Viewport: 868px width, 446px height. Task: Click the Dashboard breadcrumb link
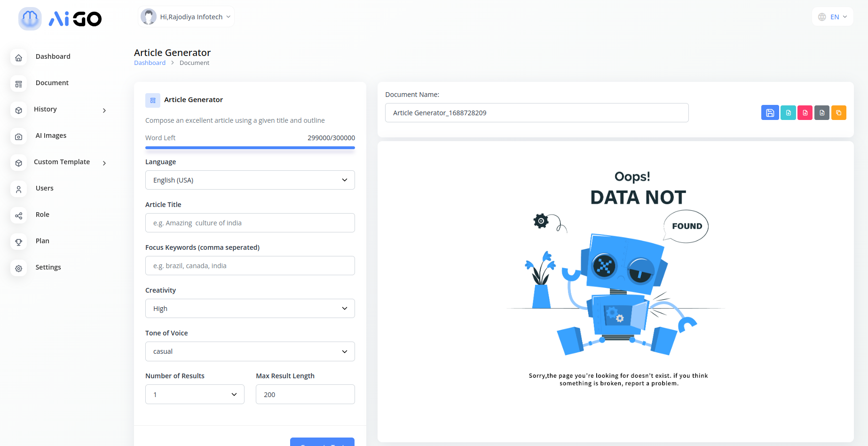pyautogui.click(x=150, y=63)
